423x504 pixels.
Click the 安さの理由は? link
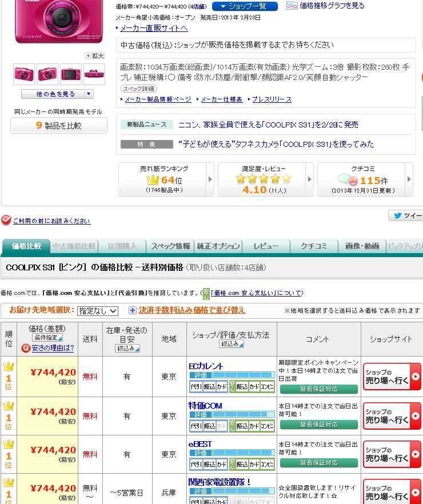pos(53,348)
